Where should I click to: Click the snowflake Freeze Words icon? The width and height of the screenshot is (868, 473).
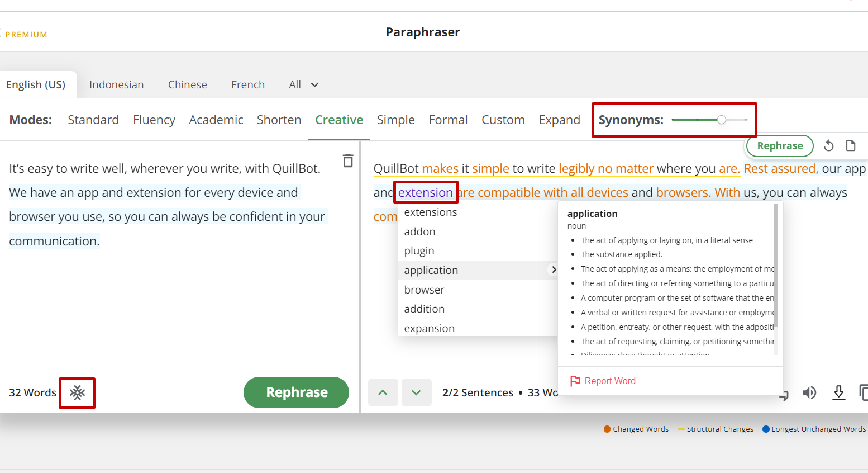click(x=77, y=392)
